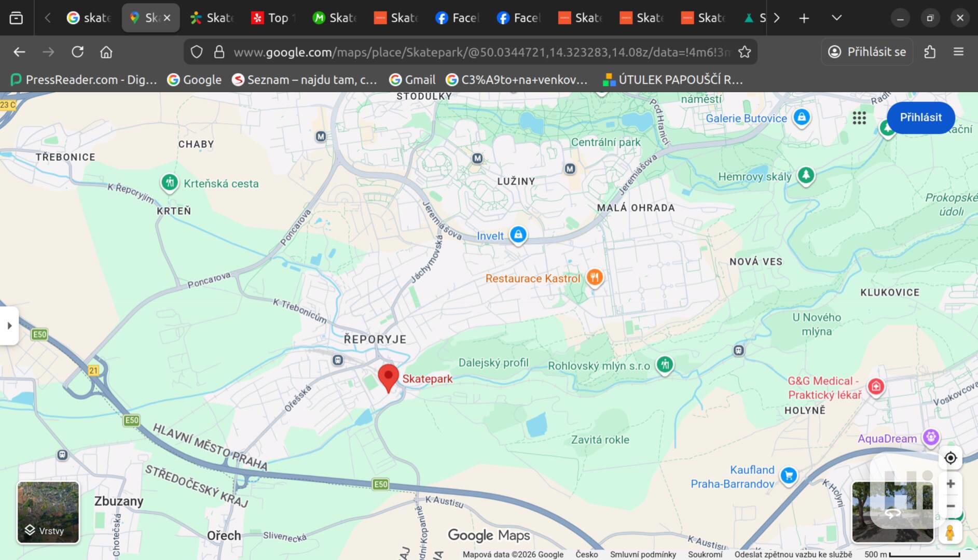Toggle the Vrstvy satellite layer thumbnail
978x560 pixels.
click(x=48, y=512)
